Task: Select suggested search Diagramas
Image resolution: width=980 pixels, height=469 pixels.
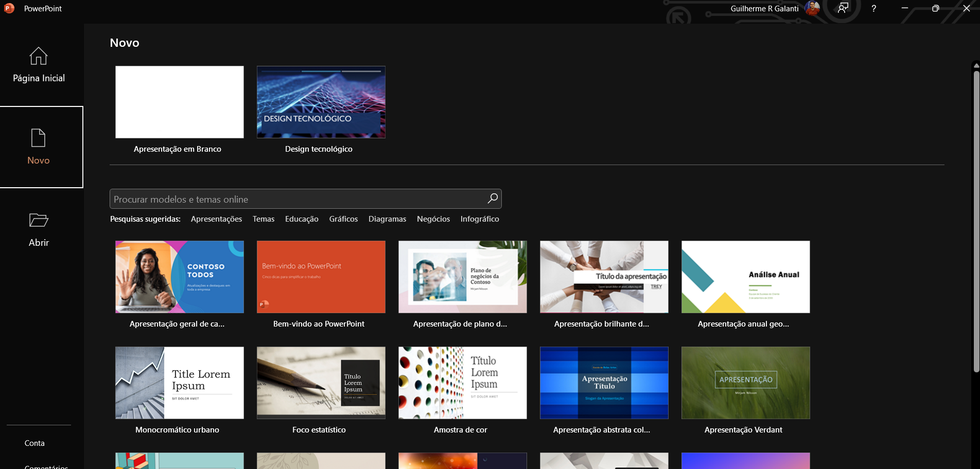Action: tap(387, 219)
